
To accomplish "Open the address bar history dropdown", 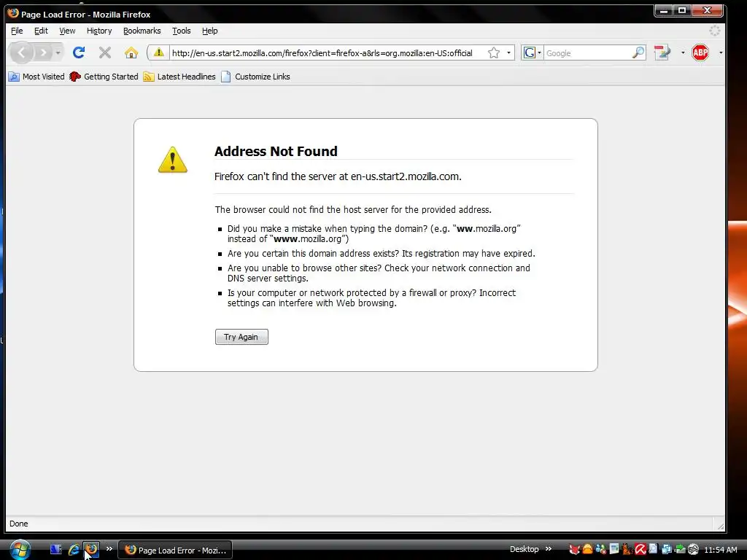I will tap(508, 52).
